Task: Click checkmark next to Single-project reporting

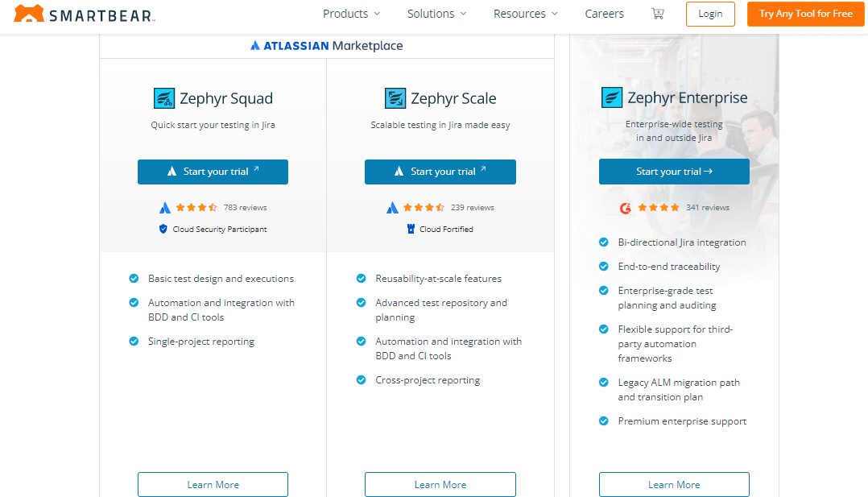Action: (134, 342)
